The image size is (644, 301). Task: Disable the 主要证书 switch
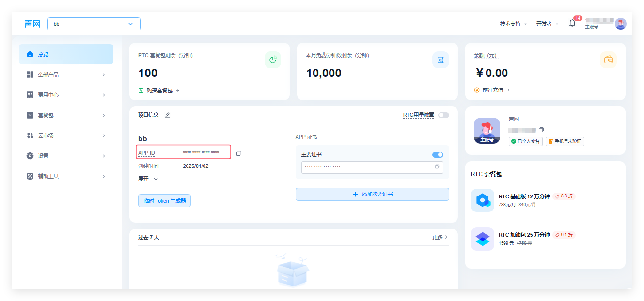coord(438,155)
